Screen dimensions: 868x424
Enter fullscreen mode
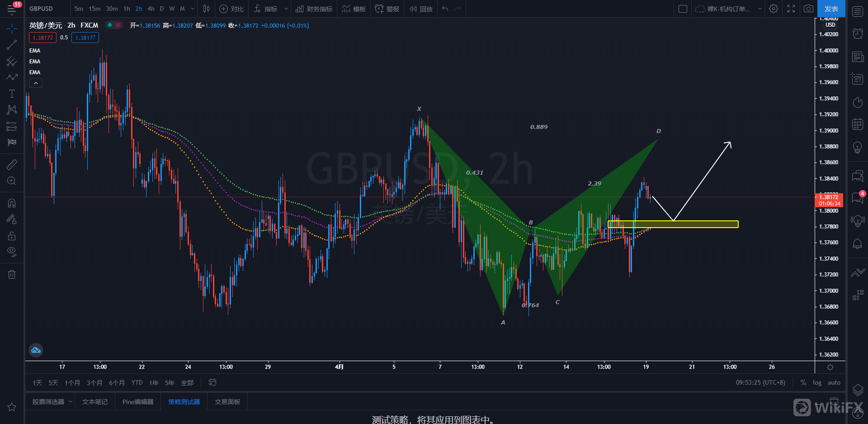791,9
